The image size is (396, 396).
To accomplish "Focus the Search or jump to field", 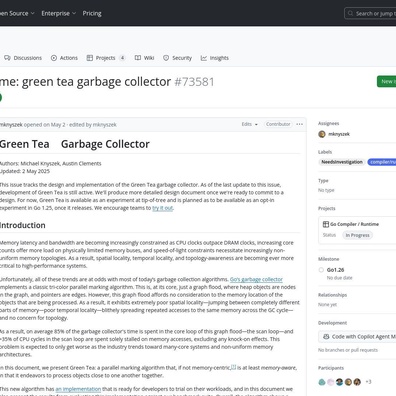I will 370,13.
